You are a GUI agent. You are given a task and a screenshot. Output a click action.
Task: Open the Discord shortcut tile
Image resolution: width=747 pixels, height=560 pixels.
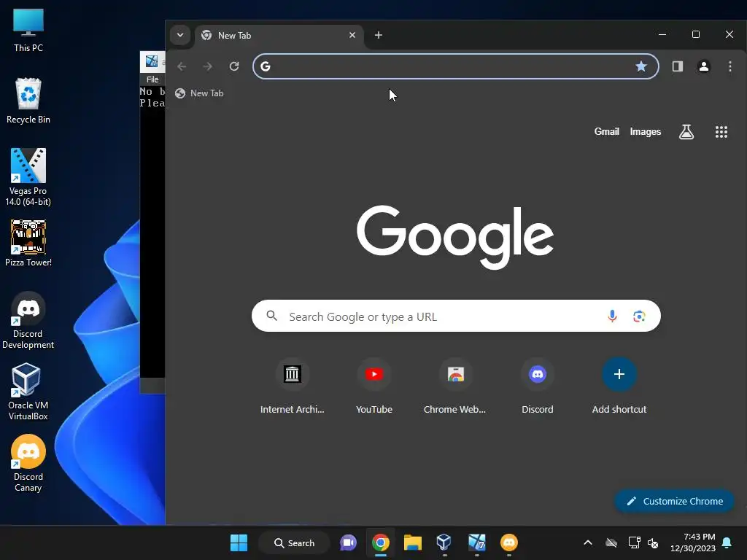click(538, 386)
